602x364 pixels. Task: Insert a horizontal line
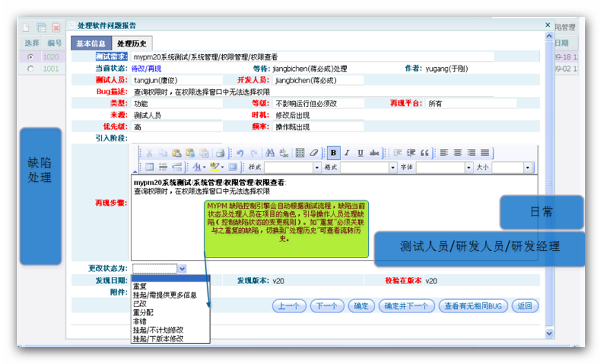click(x=163, y=167)
